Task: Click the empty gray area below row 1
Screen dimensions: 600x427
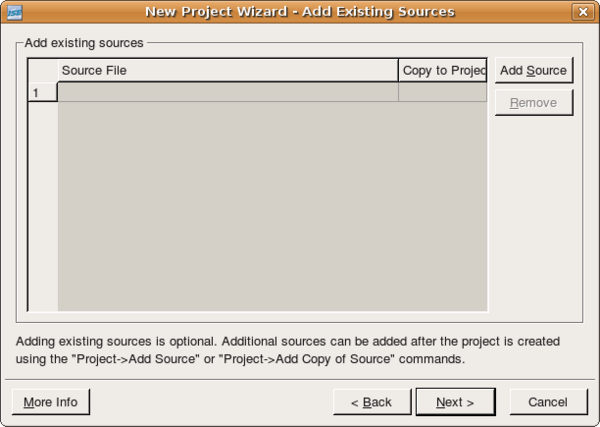Action: coord(272,207)
